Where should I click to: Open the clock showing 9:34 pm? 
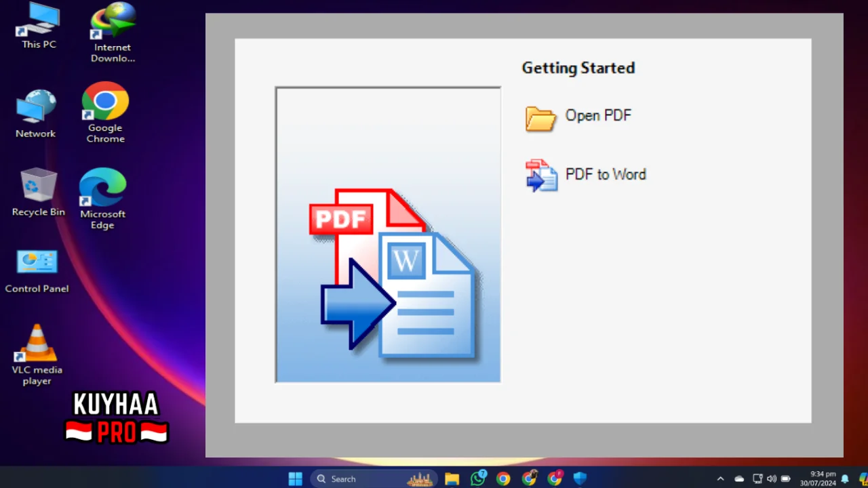(x=817, y=479)
